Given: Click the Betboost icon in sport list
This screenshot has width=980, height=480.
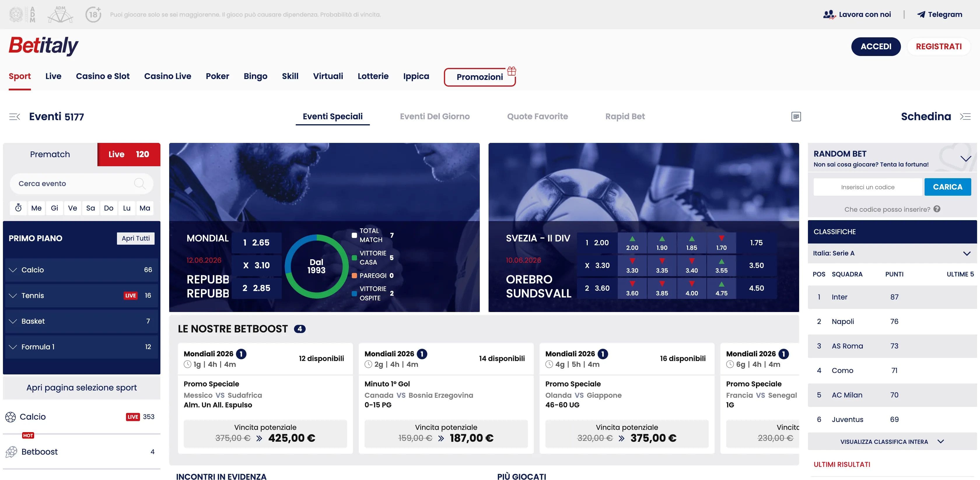Looking at the screenshot, I should tap(11, 452).
